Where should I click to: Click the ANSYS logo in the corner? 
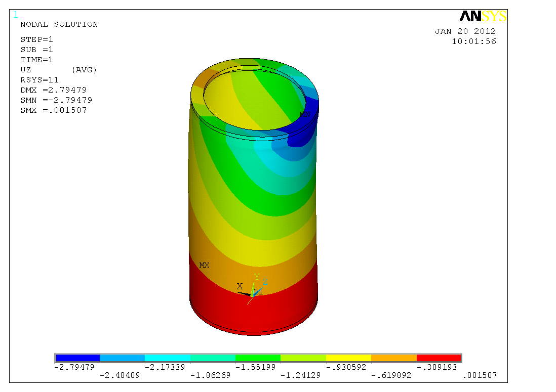coord(483,17)
